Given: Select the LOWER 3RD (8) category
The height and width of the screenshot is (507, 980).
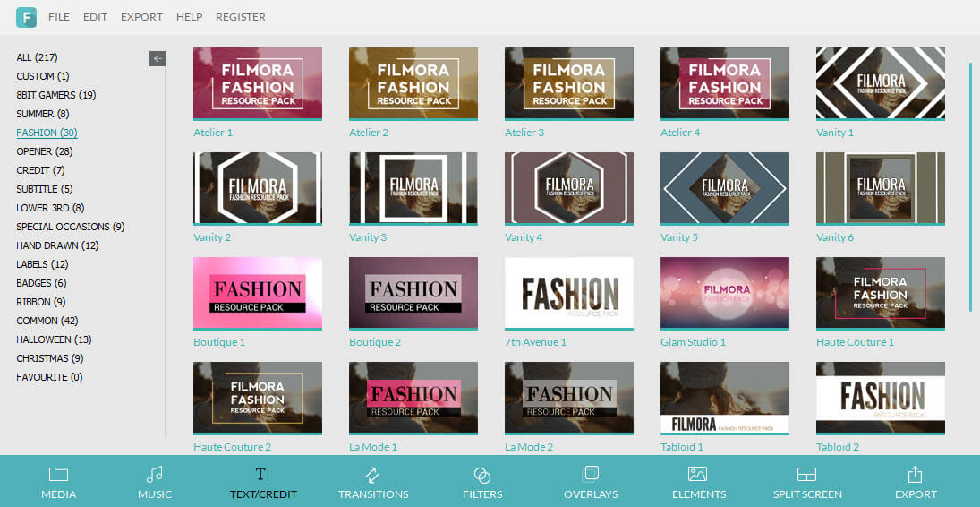Looking at the screenshot, I should pos(50,208).
